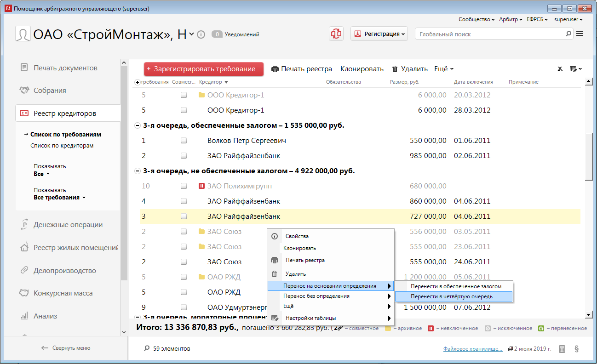Open the Регистрация dropdown button
Screen dimensions: 597x364
(379, 34)
